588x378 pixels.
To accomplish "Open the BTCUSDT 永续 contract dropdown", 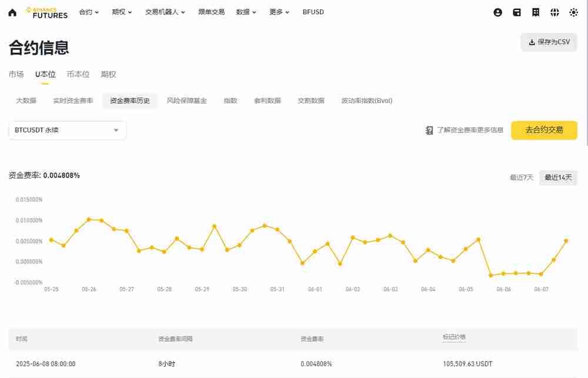I will click(66, 130).
